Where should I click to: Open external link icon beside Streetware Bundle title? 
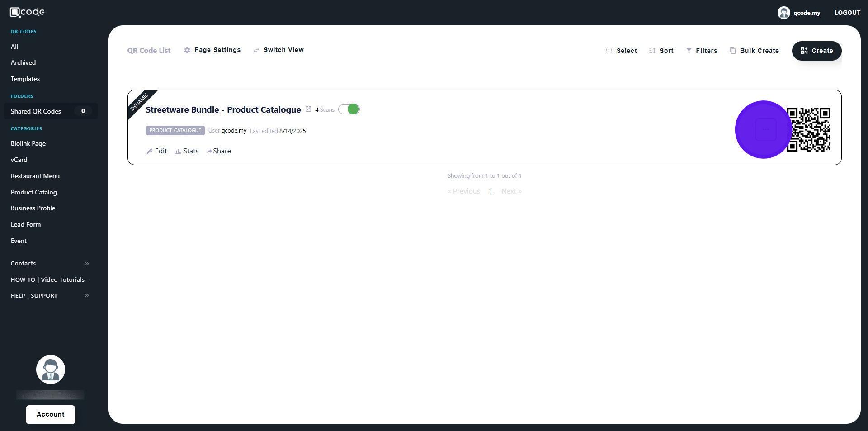click(308, 109)
